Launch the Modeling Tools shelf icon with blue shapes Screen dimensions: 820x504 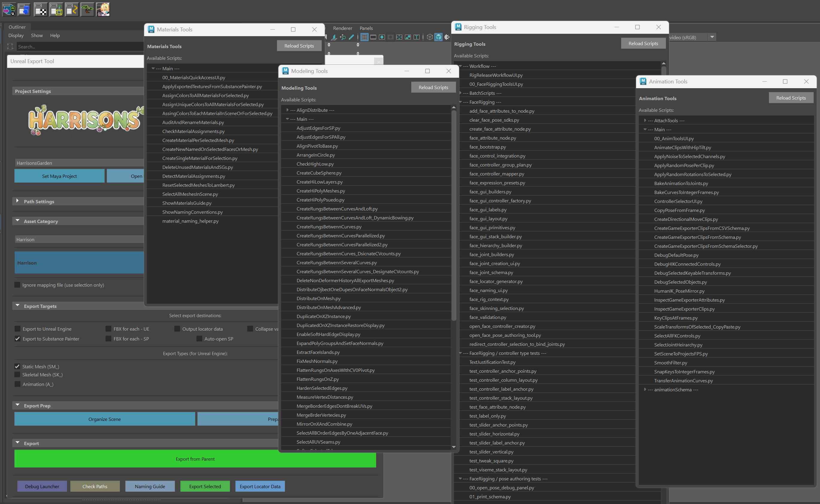[24, 10]
